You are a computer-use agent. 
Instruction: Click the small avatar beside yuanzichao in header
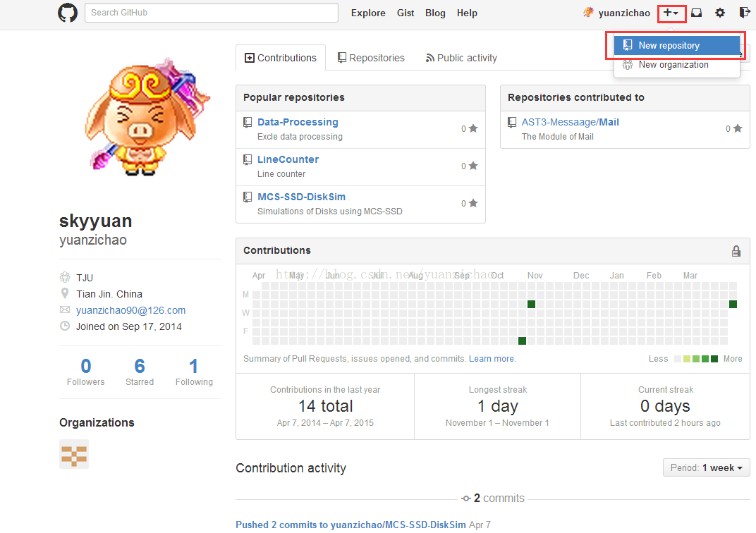pos(588,13)
